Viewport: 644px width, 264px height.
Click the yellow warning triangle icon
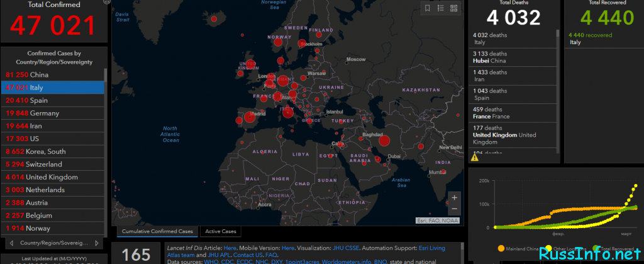pyautogui.click(x=475, y=157)
